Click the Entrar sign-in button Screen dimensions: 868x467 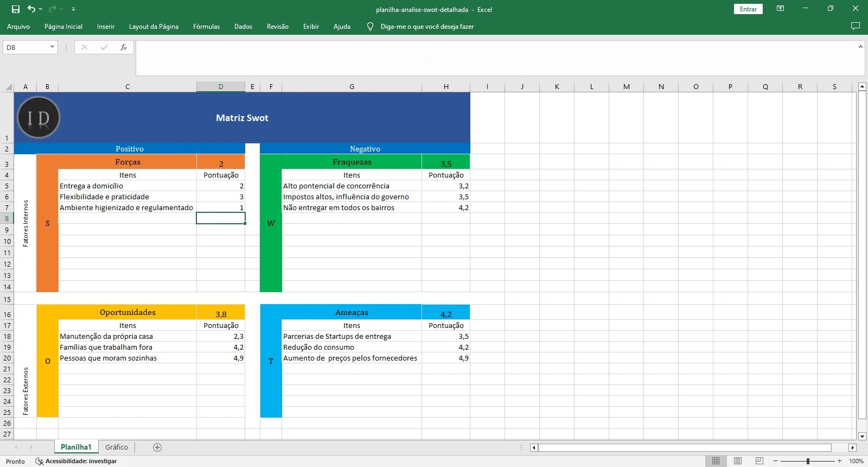click(748, 9)
